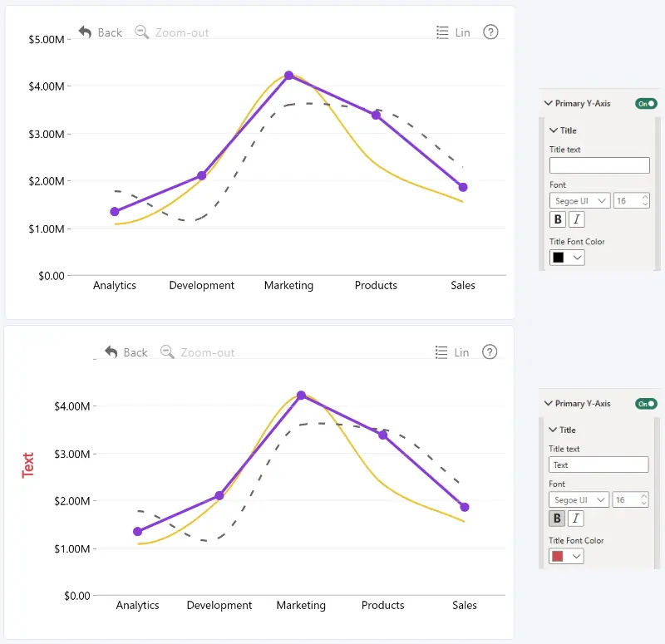Click the Analytics data point in top chart
Image resolution: width=665 pixels, height=644 pixels.
click(115, 211)
